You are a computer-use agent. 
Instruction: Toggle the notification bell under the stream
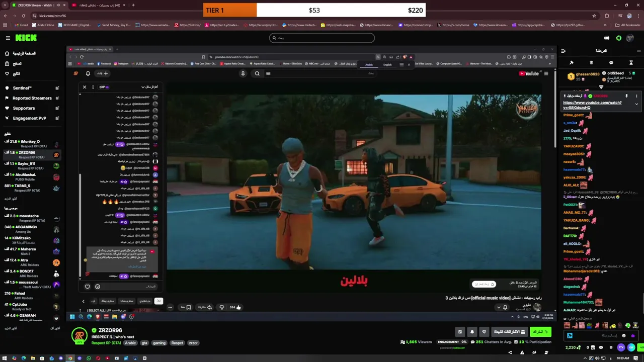472,332
